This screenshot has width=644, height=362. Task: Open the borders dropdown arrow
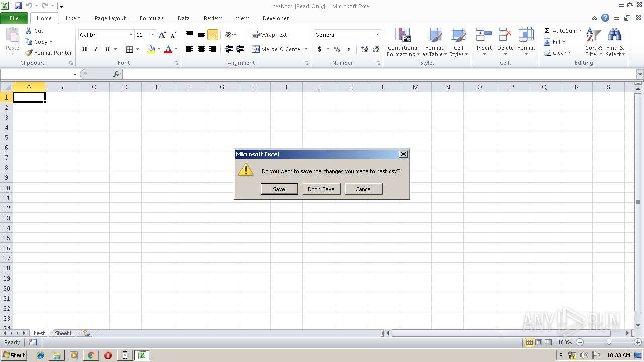coord(137,49)
